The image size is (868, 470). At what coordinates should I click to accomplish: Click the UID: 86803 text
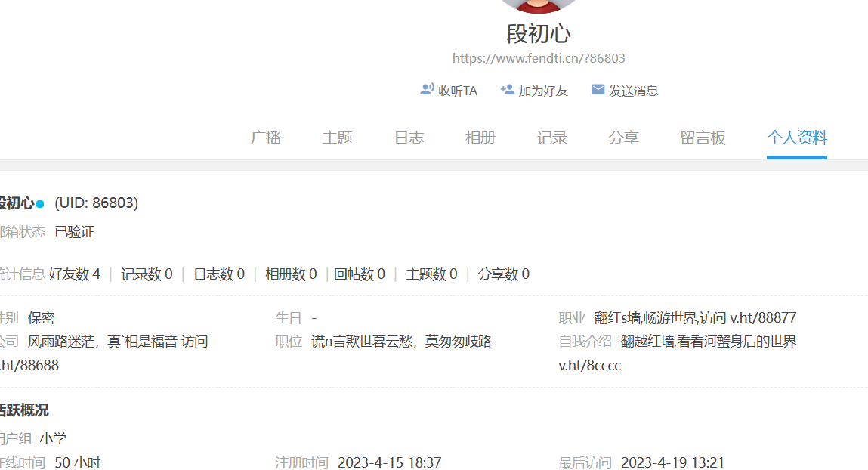[97, 203]
